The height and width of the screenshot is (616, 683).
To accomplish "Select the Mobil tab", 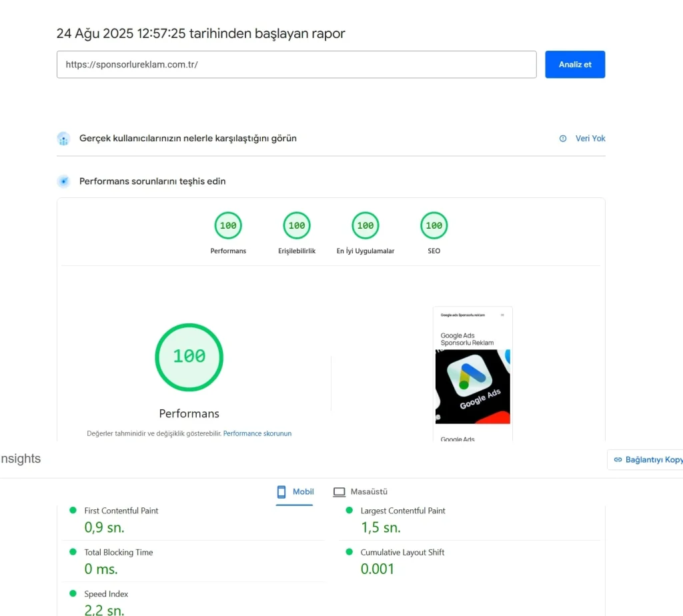I will [x=295, y=491].
